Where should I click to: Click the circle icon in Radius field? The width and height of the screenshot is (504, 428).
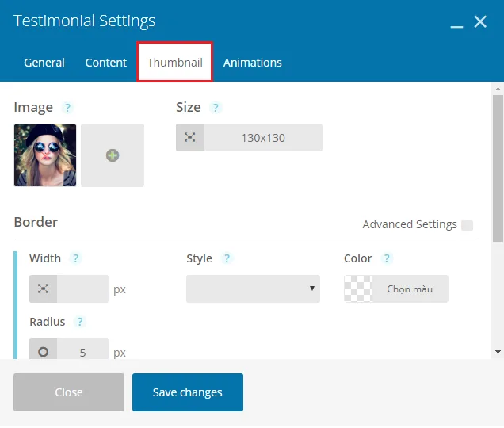44,351
